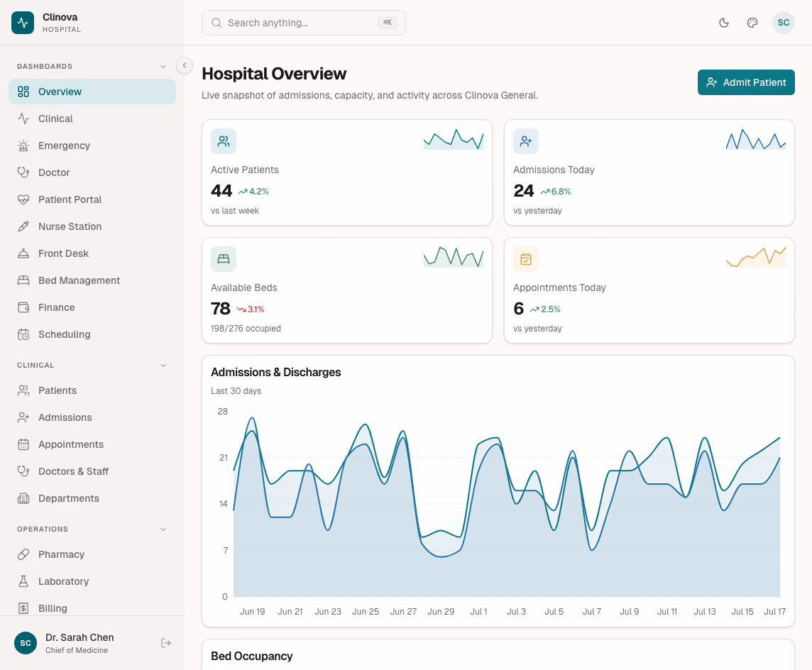Open the Finance wallet icon
Image resolution: width=812 pixels, height=670 pixels.
pos(23,307)
